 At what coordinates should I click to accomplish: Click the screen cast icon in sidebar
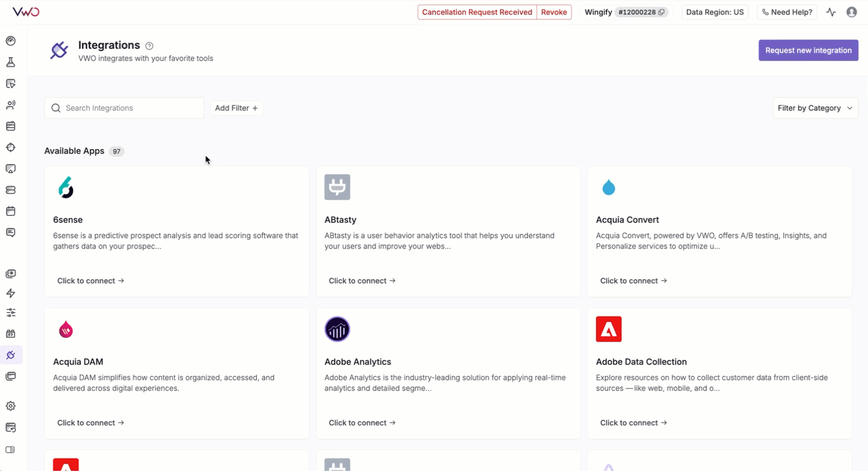(x=11, y=169)
